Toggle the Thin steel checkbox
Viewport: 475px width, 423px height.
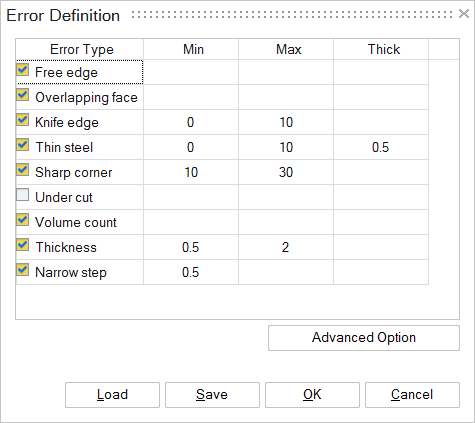coord(23,145)
